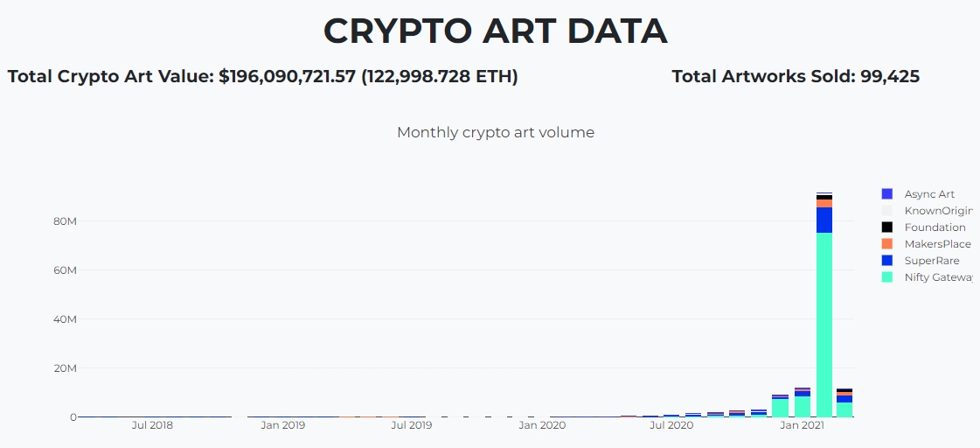This screenshot has height=448, width=980.
Task: Click the CRYPTO ART DATA heading
Action: [x=496, y=31]
